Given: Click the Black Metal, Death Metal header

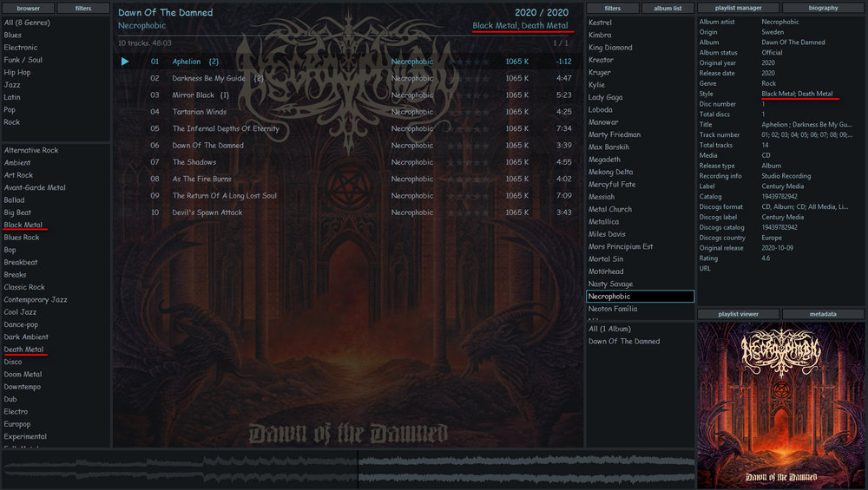Looking at the screenshot, I should pyautogui.click(x=520, y=25).
